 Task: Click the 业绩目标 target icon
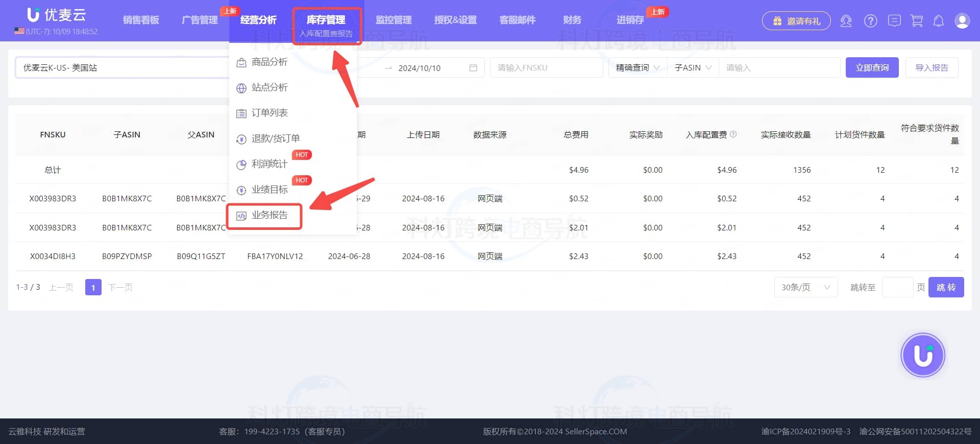(241, 190)
